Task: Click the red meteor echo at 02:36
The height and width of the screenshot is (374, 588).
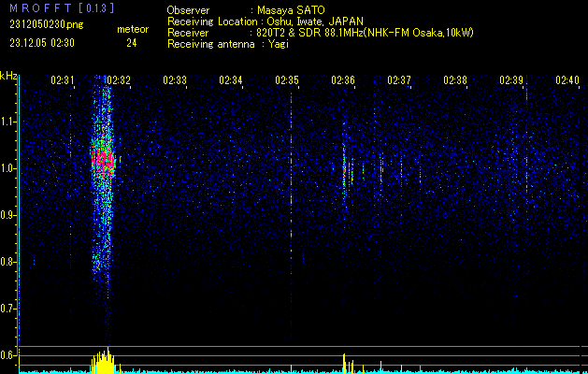Action: (345, 171)
